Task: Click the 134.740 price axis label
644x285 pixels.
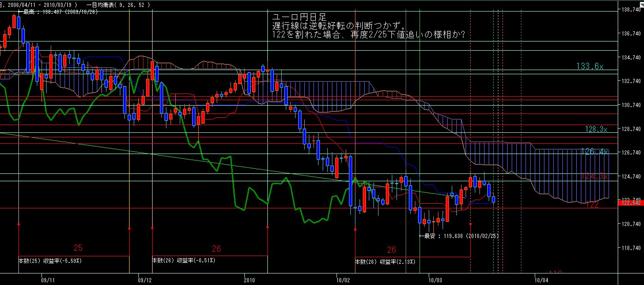Action: click(631, 58)
